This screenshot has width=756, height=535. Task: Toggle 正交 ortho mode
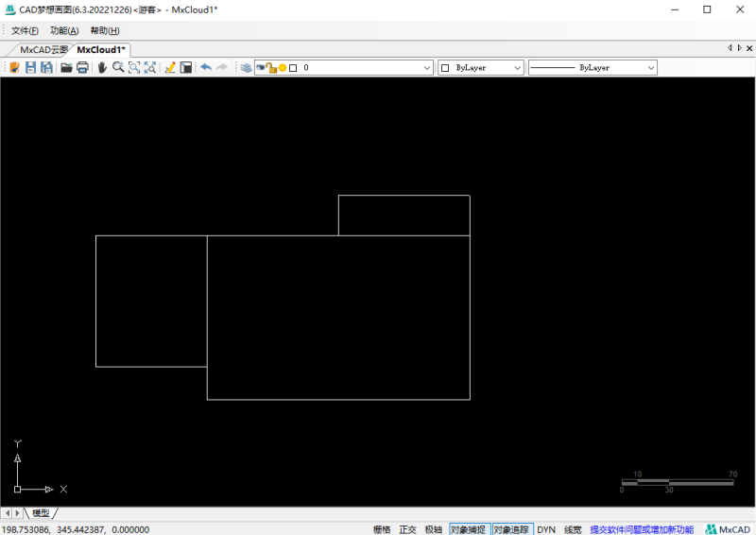click(407, 529)
